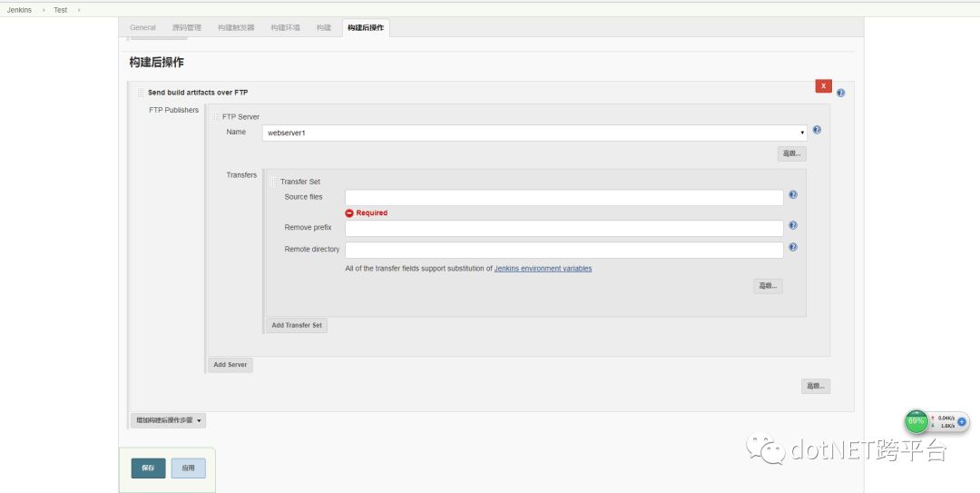
Task: Open the Name dropdown showing webserver1
Action: 534,133
